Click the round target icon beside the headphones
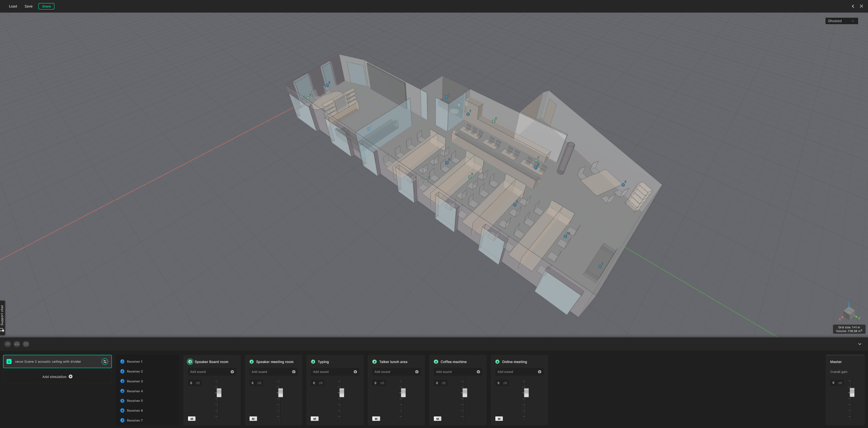The width and height of the screenshot is (868, 428). point(26,344)
